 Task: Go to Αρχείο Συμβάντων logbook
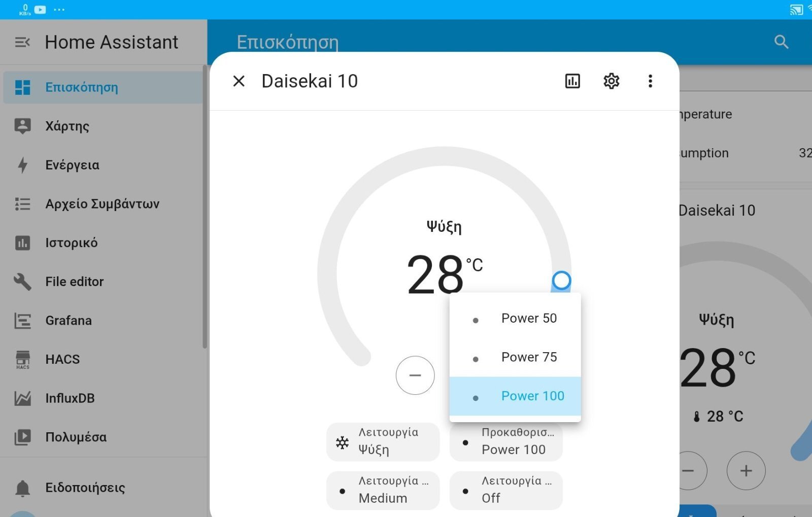(x=103, y=204)
